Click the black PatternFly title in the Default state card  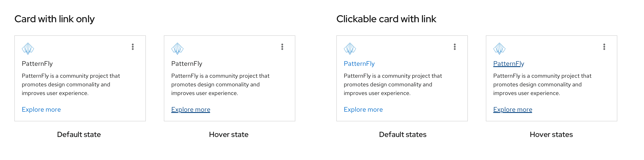coord(37,64)
